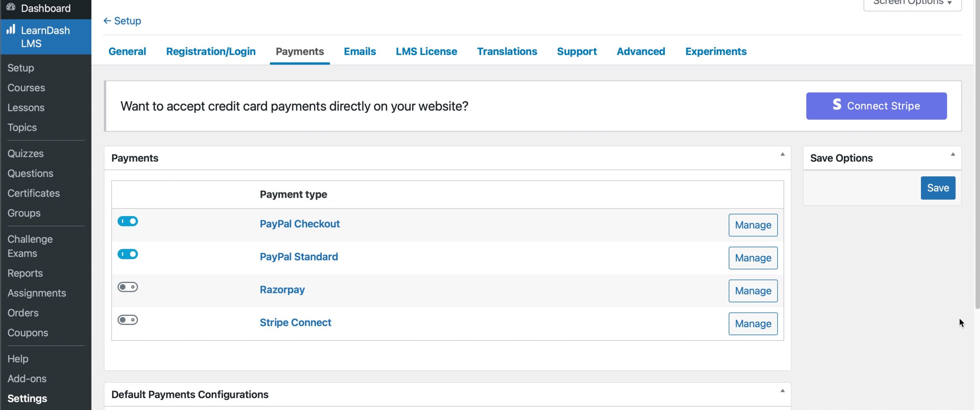Switch to the Emails tab
Image resolution: width=980 pixels, height=410 pixels.
[359, 51]
